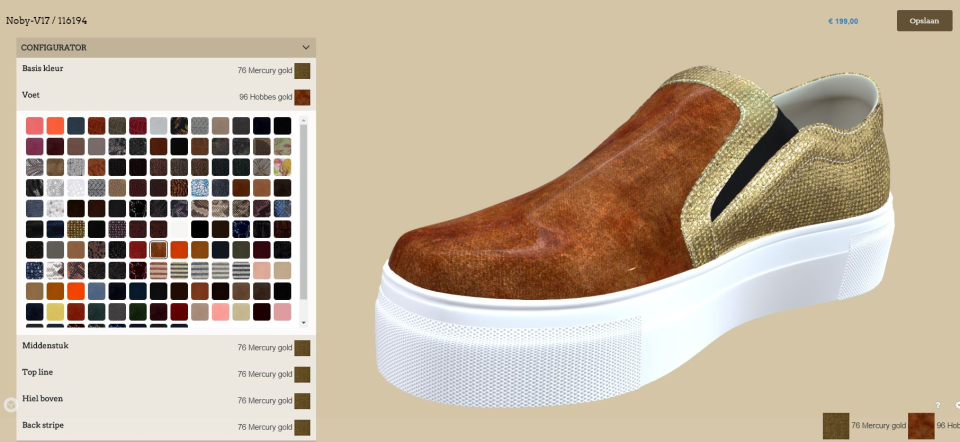The image size is (960, 442).
Task: Click Middenstuk row Mercury gold swatch
Action: [x=302, y=348]
